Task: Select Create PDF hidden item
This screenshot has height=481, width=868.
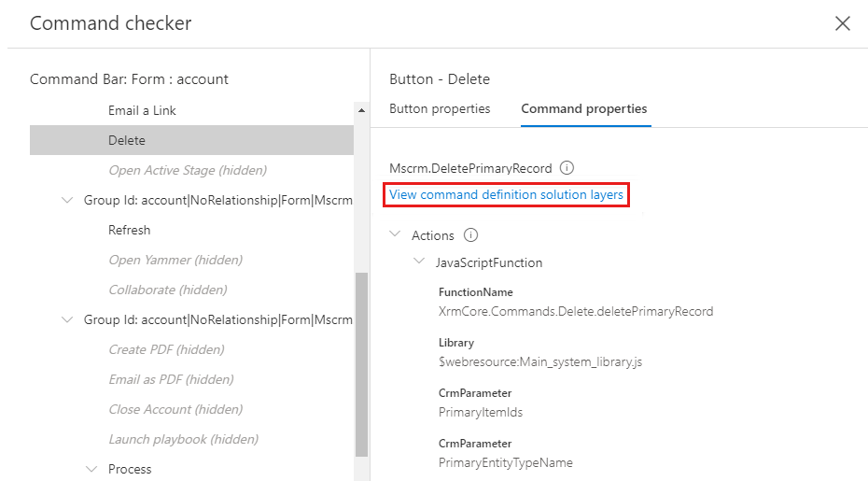Action: [166, 349]
